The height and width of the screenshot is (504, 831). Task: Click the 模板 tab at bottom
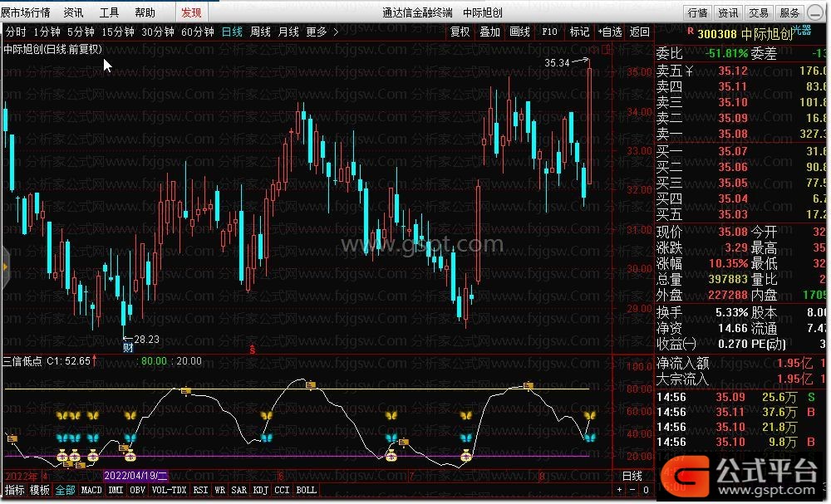40,490
